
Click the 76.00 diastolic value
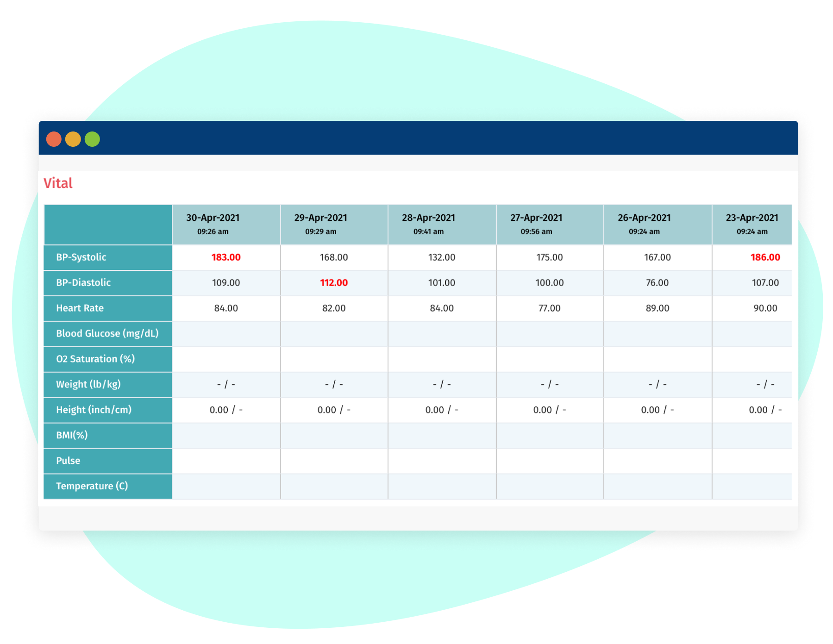[658, 283]
